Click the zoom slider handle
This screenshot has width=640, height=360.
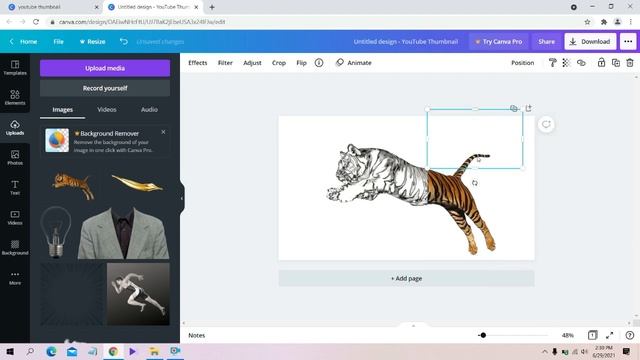(x=483, y=335)
